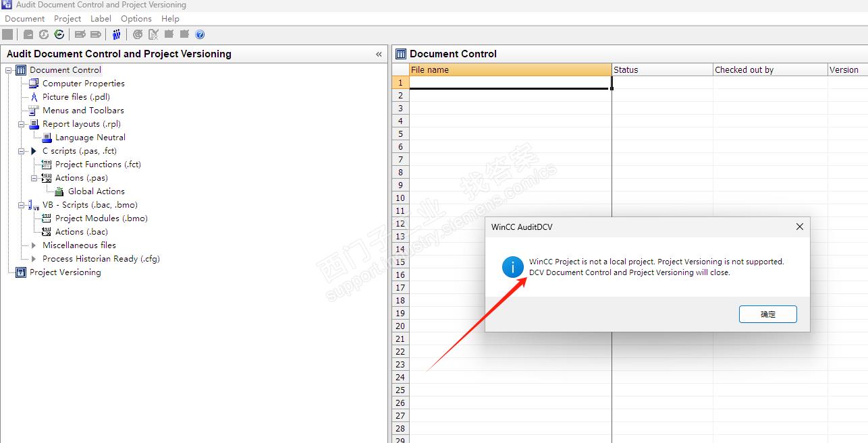Select Actions (.bac) in tree

click(82, 232)
